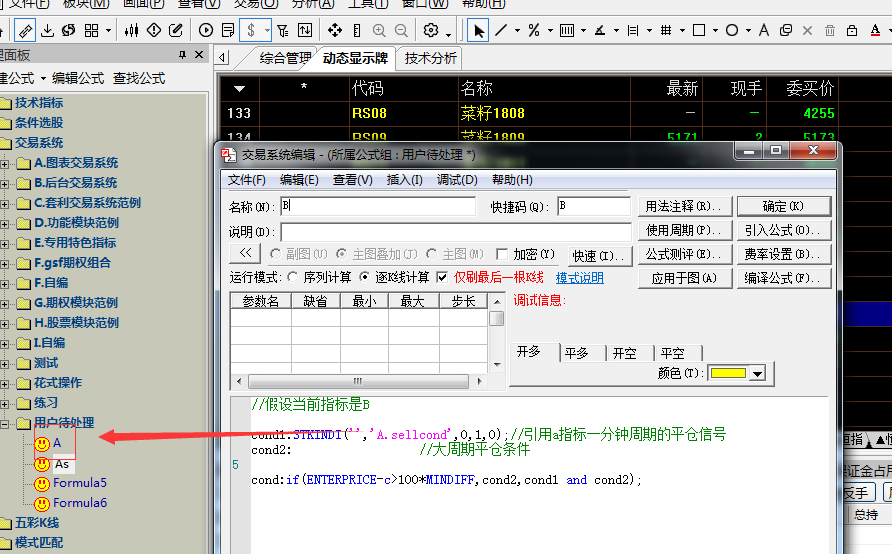The image size is (892, 554).
Task: Select the percent retracement drawing tool
Action: tap(534, 30)
